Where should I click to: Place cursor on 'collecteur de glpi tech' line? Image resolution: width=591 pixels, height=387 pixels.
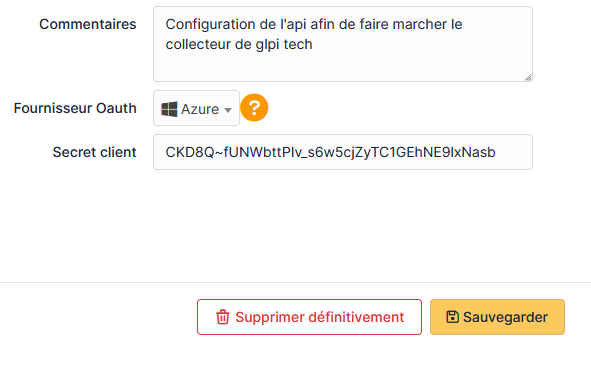[x=239, y=44]
